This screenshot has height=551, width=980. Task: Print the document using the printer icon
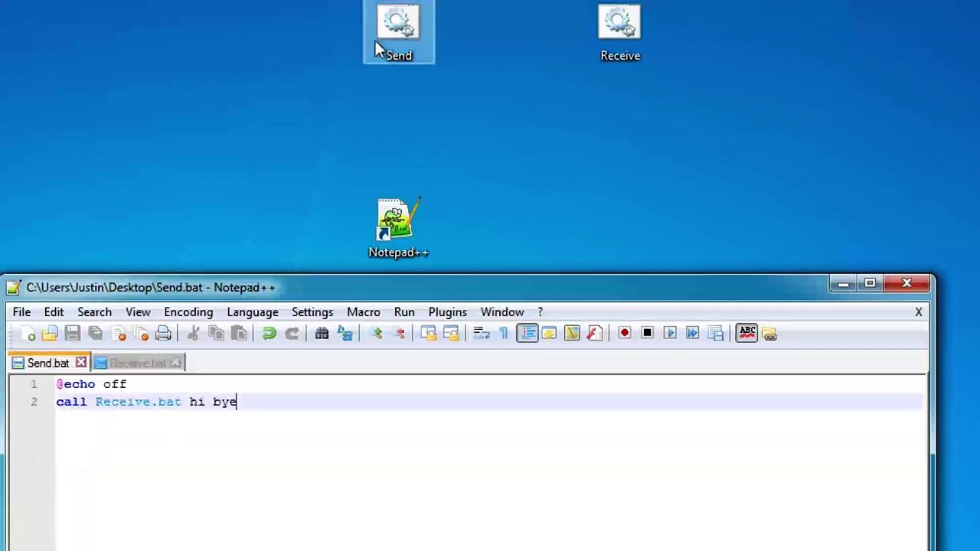(x=163, y=334)
